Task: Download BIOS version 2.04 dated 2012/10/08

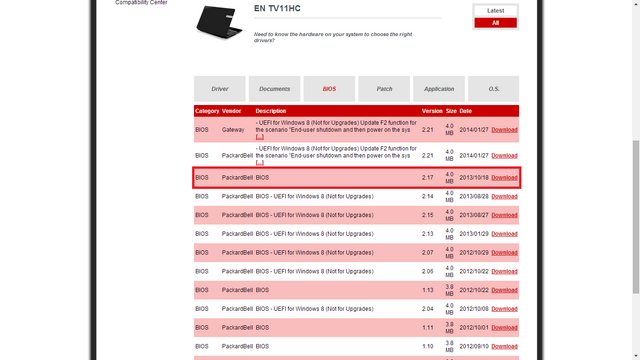Action: [x=504, y=309]
